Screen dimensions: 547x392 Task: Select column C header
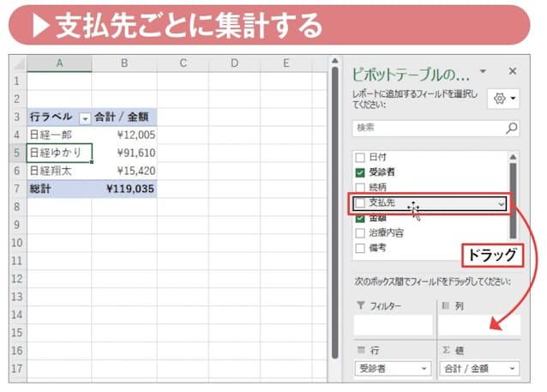pos(183,63)
